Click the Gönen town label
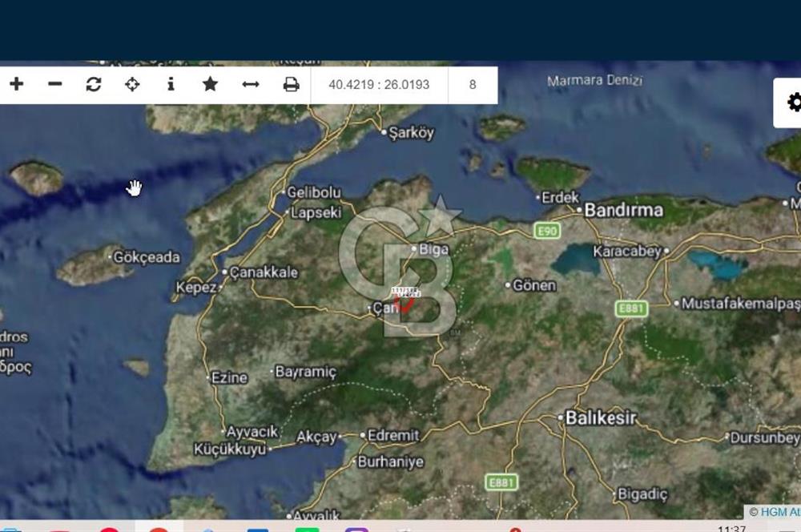Screen dimensions: 801x532 tap(533, 285)
